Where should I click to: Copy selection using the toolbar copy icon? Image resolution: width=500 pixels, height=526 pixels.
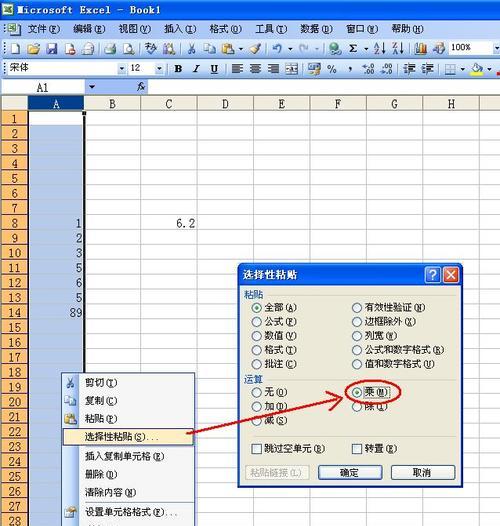(x=210, y=49)
